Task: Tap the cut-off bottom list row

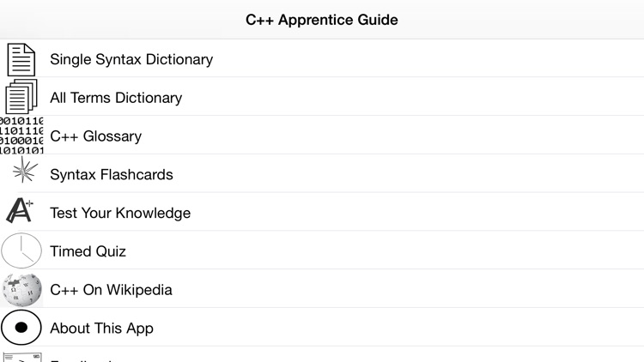Action: click(322, 354)
